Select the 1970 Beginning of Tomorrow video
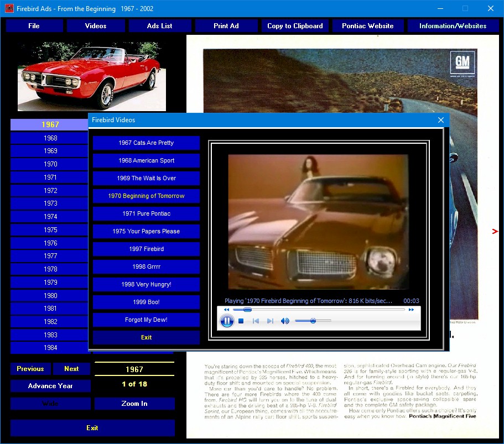The height and width of the screenshot is (444, 504). coord(146,196)
